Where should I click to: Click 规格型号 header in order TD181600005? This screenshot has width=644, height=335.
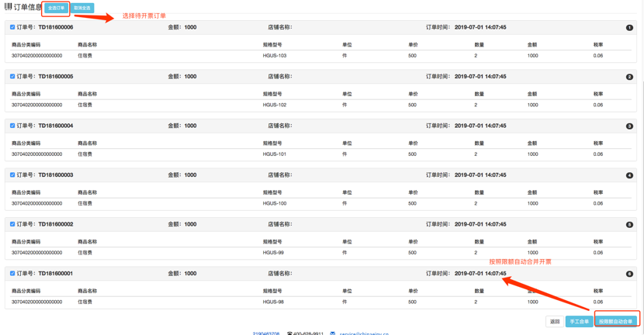coord(272,94)
